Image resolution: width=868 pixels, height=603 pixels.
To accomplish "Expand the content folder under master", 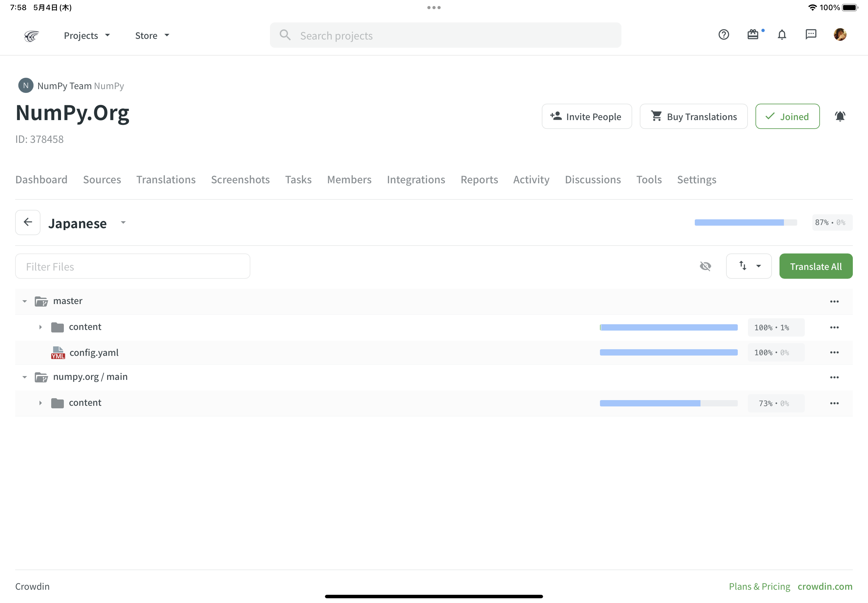I will pos(40,327).
